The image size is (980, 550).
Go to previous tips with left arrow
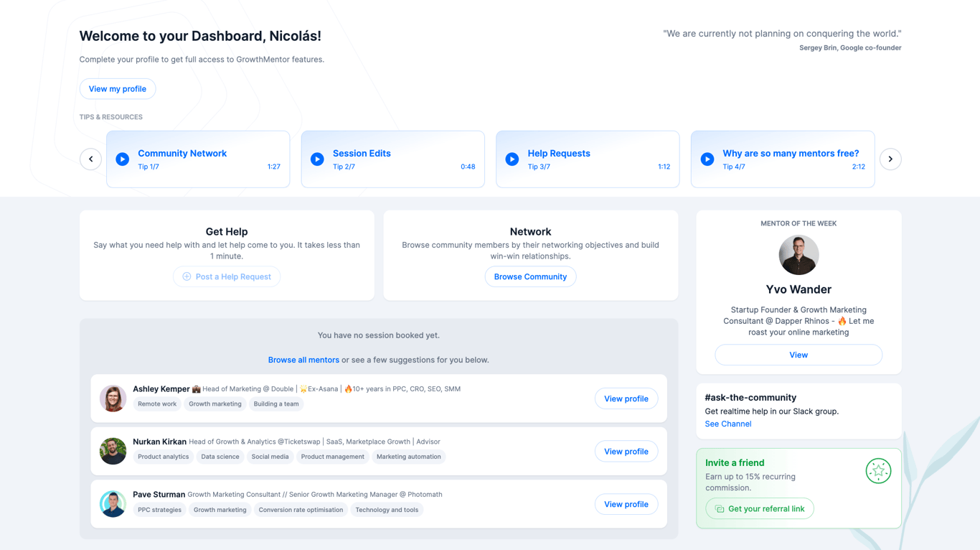tap(90, 159)
